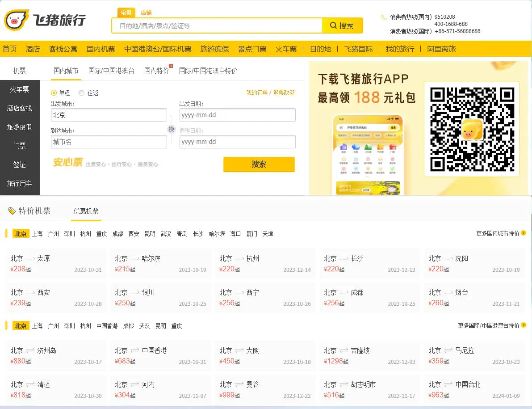Screen dimensions: 532x409
Task: Select the 往返 round-trip radio button
Action: pyautogui.click(x=81, y=93)
